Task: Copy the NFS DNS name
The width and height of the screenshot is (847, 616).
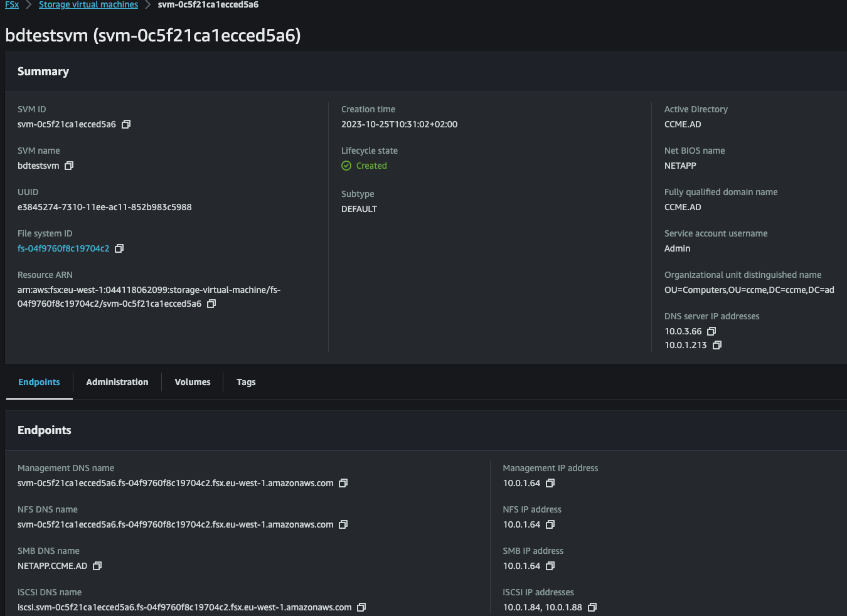Action: [343, 524]
